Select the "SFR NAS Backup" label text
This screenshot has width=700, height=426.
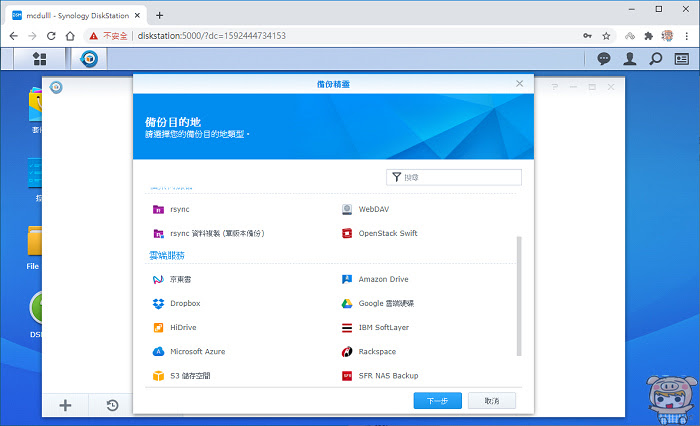click(x=388, y=376)
